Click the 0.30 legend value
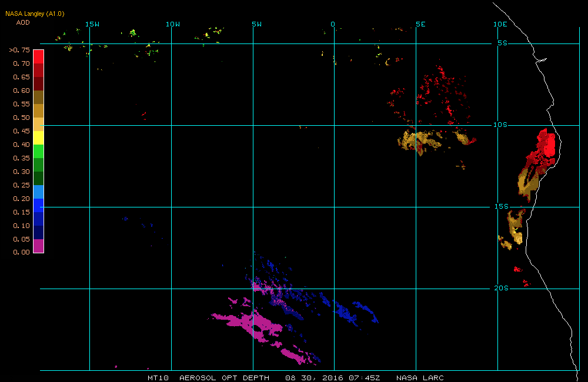 coord(21,172)
